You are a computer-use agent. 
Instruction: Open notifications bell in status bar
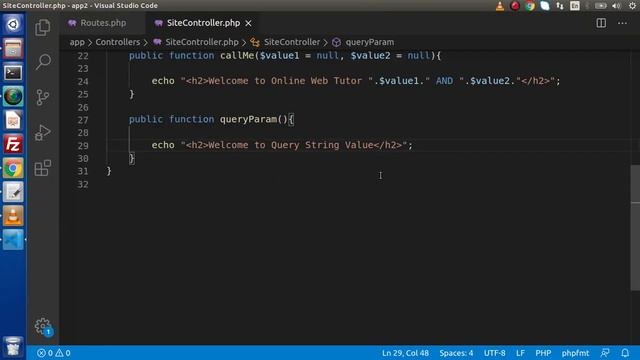(625, 353)
